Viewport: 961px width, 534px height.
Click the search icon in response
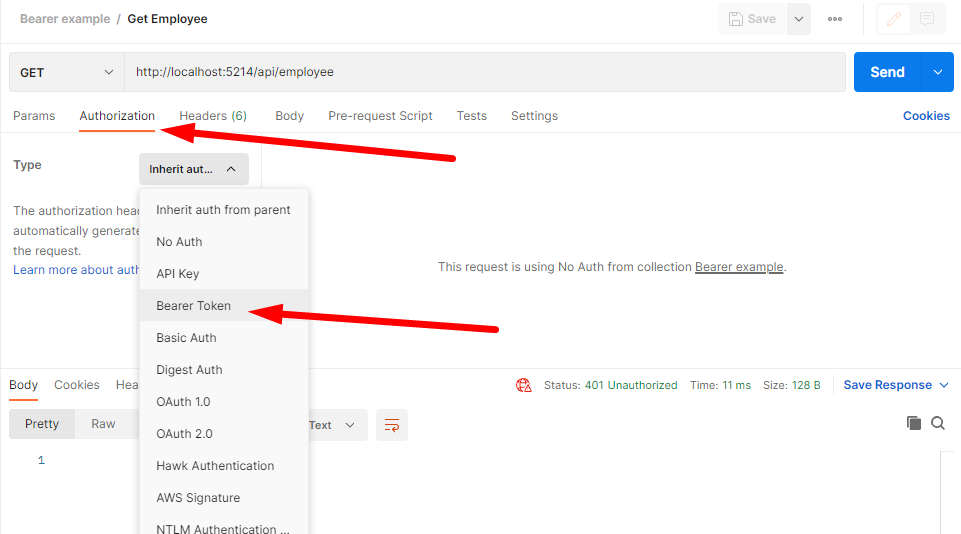coord(938,423)
